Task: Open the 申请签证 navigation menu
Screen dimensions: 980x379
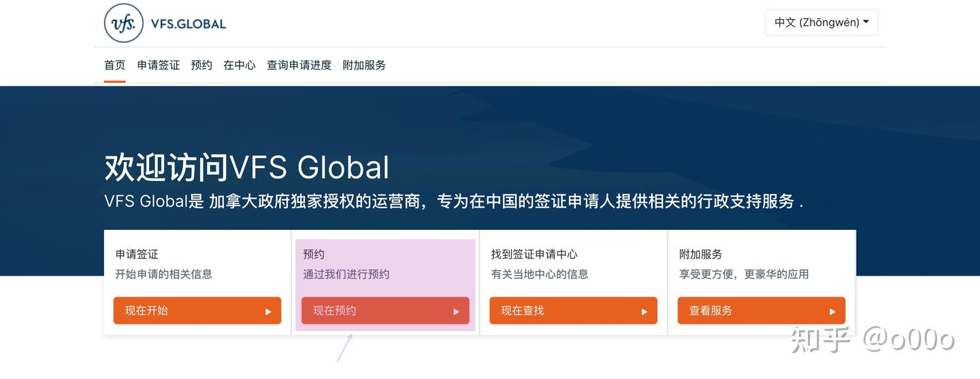Action: tap(159, 65)
